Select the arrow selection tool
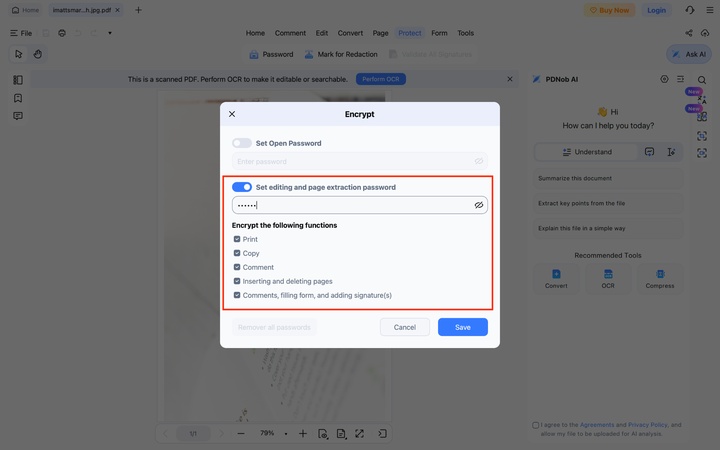This screenshot has width=720, height=450. (18, 54)
